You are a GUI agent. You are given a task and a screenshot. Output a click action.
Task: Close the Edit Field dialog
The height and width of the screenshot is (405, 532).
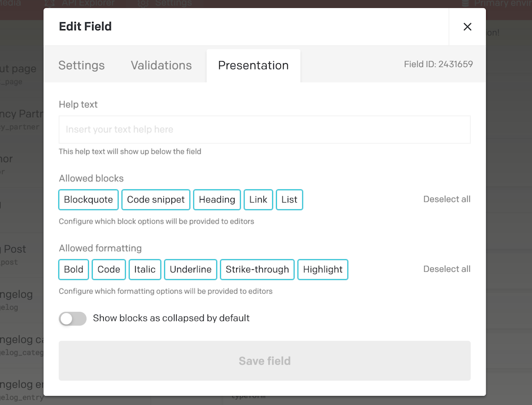pyautogui.click(x=467, y=27)
